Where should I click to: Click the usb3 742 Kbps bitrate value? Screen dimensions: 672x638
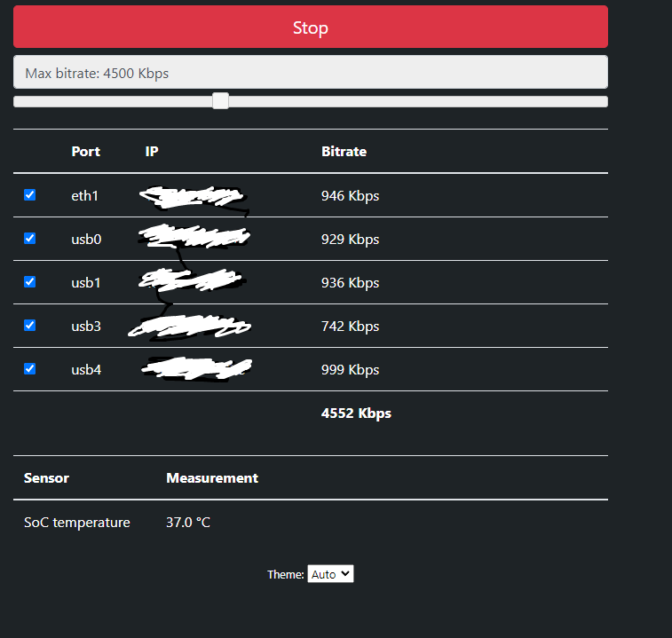350,327
